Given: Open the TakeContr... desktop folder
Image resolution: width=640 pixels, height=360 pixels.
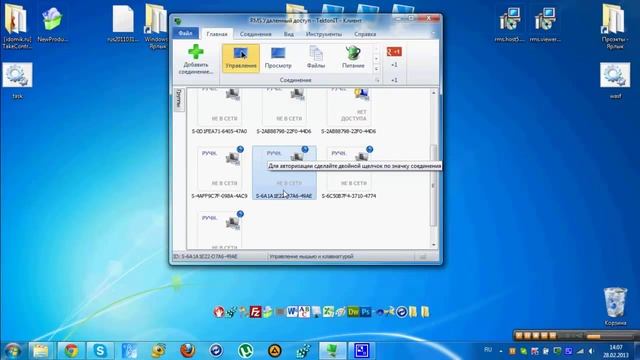Looking at the screenshot, I should coord(17,26).
